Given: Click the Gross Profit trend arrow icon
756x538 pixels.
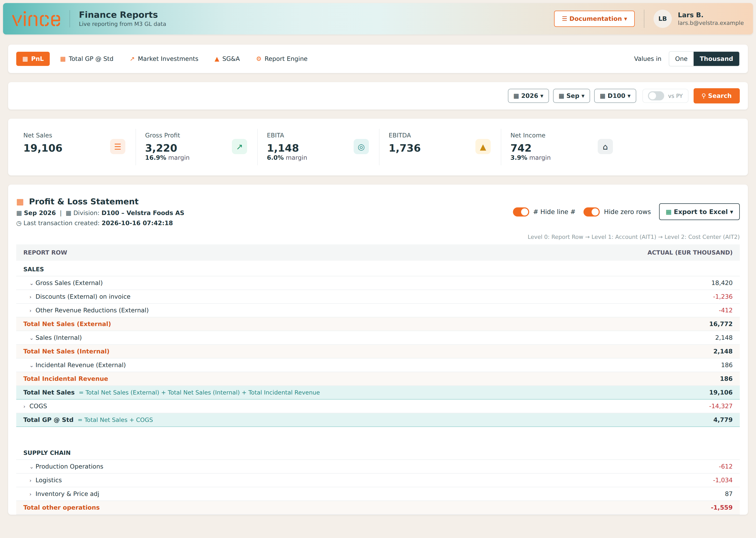Looking at the screenshot, I should click(x=239, y=147).
